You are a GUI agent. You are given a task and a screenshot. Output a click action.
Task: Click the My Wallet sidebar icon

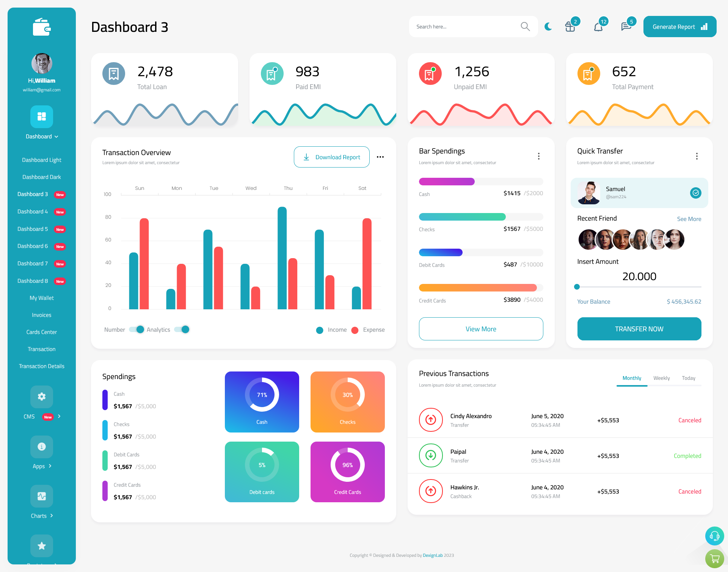click(41, 298)
